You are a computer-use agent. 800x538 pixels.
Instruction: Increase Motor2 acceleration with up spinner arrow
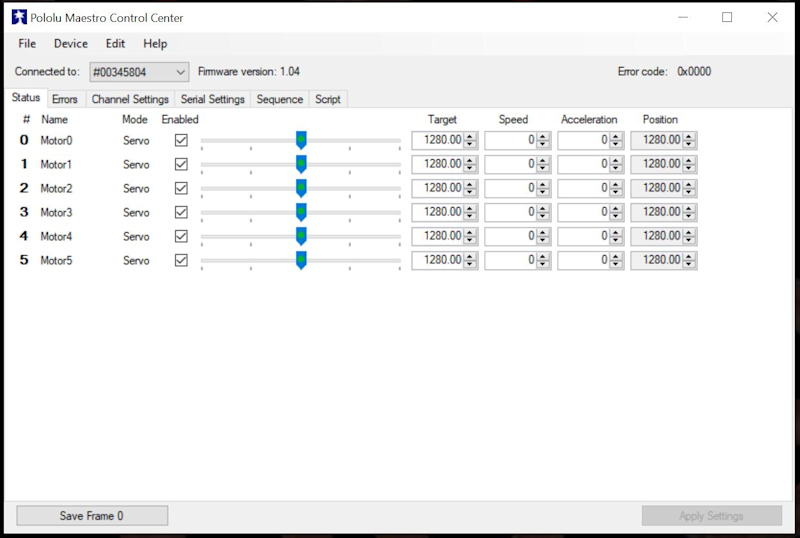616,185
